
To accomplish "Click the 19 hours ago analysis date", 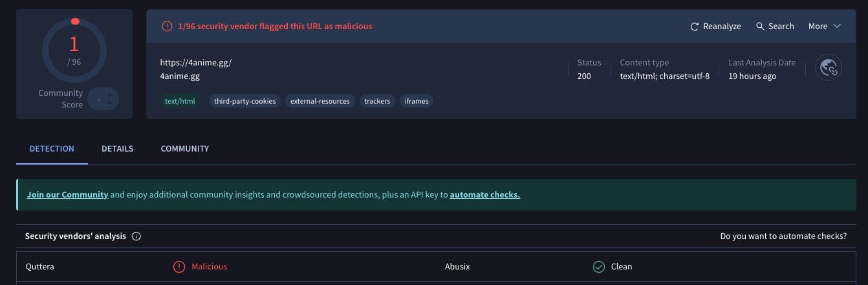I will click(x=752, y=76).
